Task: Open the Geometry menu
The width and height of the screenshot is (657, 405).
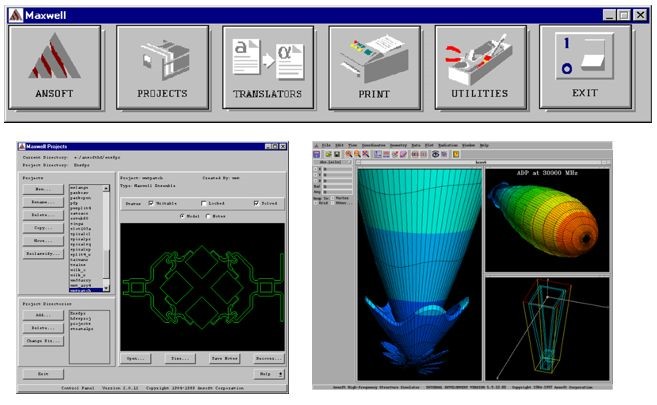Action: [x=398, y=145]
